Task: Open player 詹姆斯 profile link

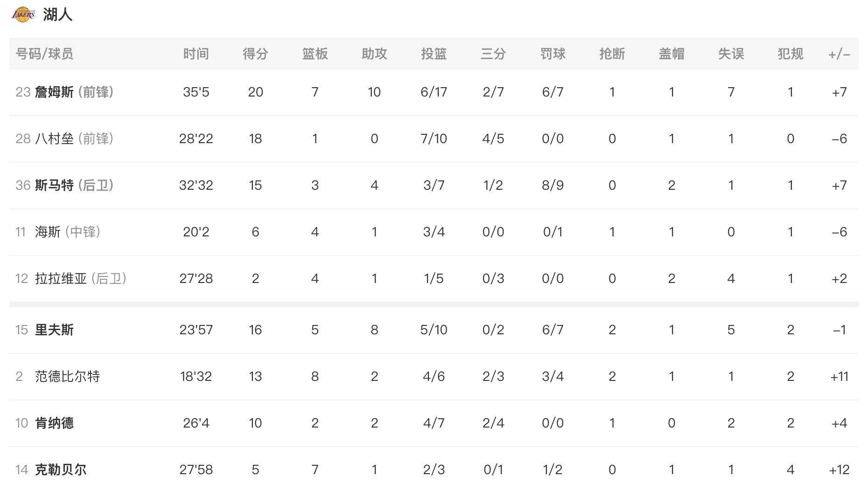Action: (x=54, y=92)
